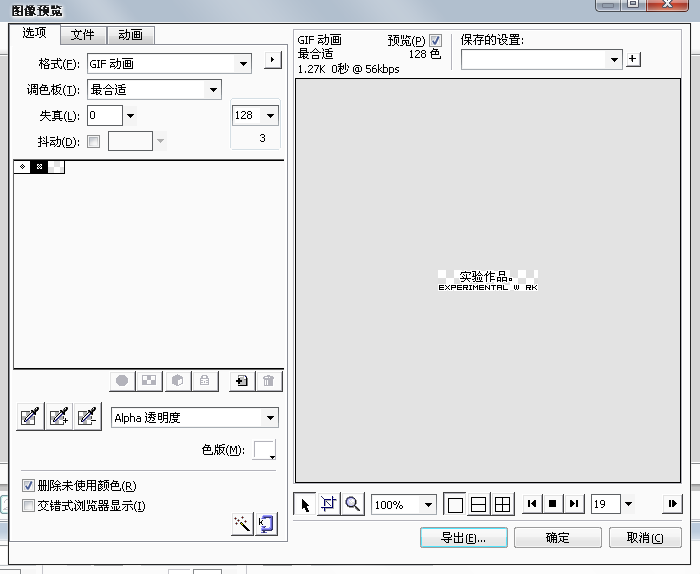Click the remove-from-transparency eyedropper (minus)
700x574 pixels.
coord(88,417)
